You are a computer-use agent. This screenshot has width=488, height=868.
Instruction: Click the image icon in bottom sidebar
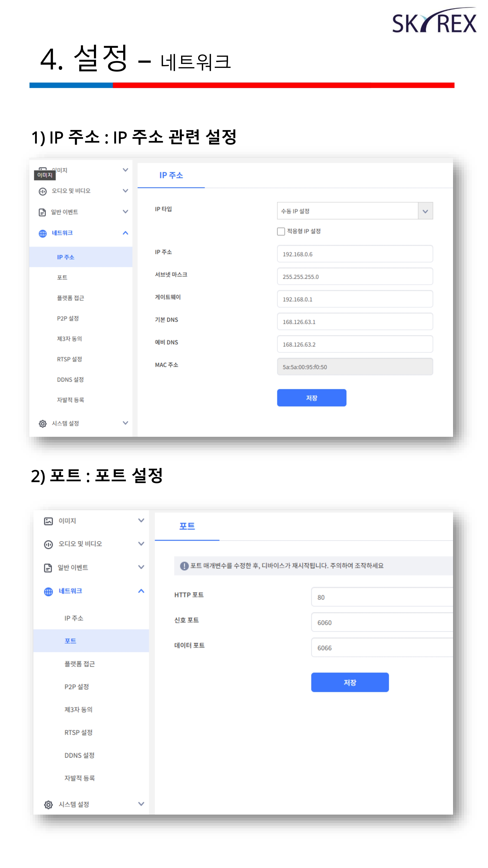[48, 521]
